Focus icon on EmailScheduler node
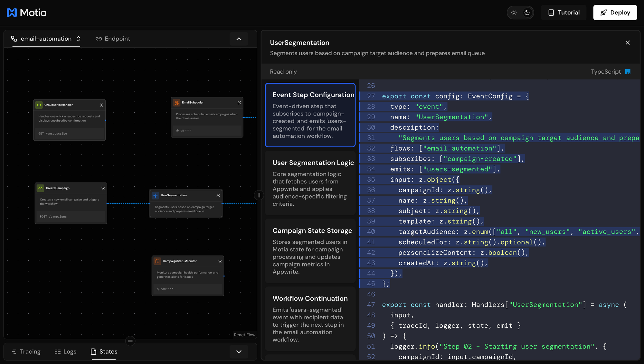 (239, 103)
